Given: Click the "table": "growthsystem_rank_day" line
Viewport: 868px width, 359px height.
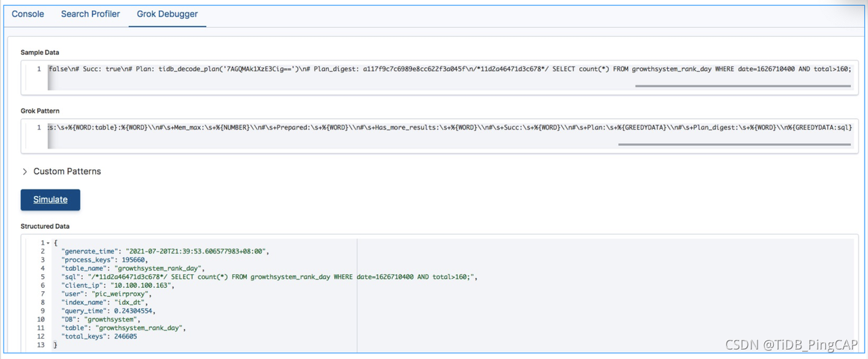Looking at the screenshot, I should (x=123, y=328).
